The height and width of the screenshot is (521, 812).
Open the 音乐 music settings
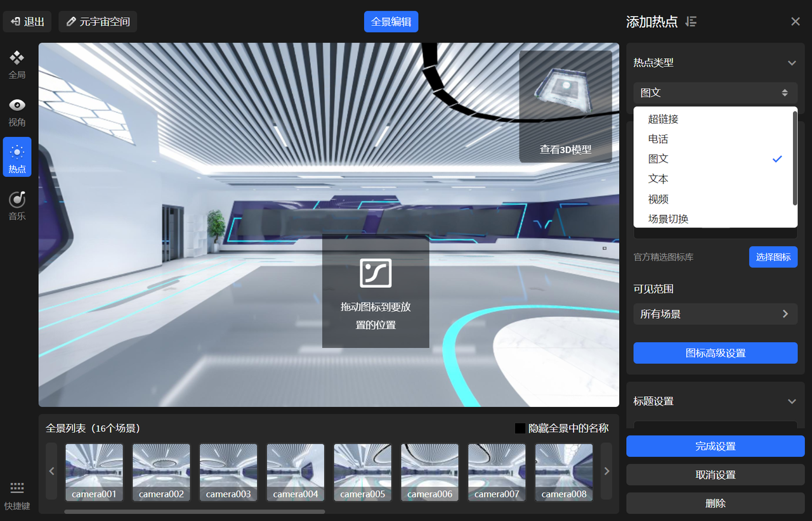[17, 206]
